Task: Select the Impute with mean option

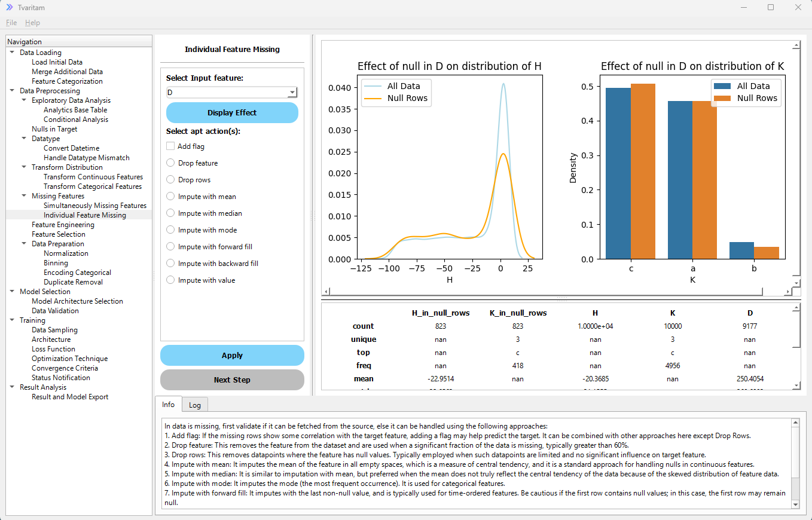Action: 169,196
